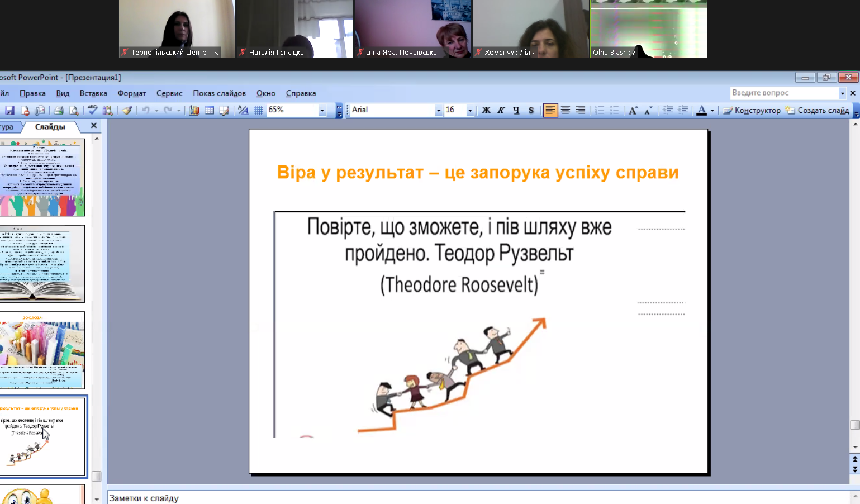Toggle align right text alignment
Viewport: 860px width, 504px height.
pyautogui.click(x=581, y=110)
